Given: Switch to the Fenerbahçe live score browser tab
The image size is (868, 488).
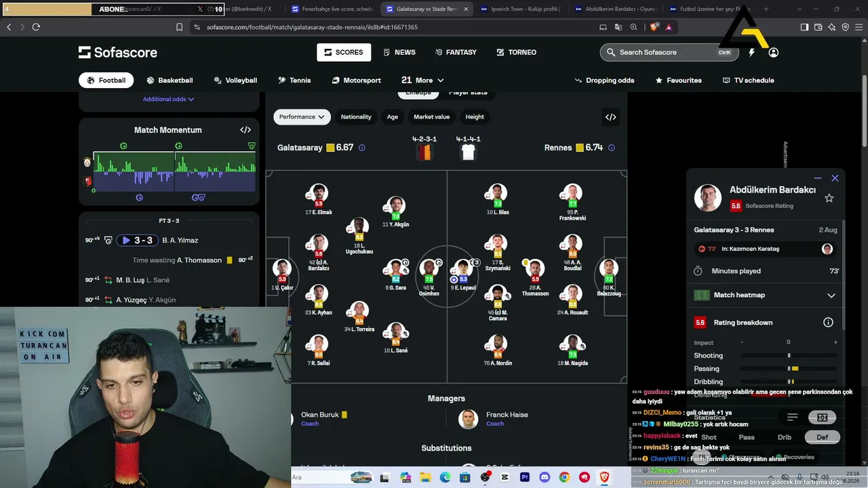Looking at the screenshot, I should [332, 9].
